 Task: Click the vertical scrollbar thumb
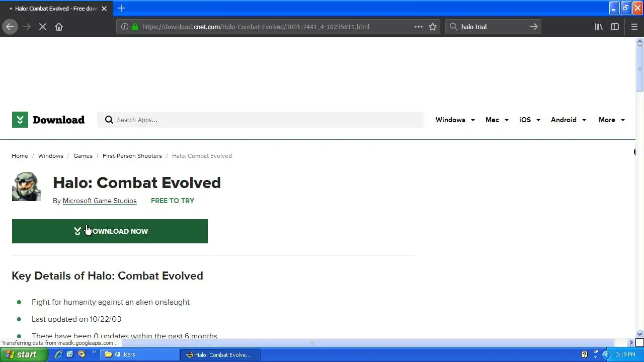[640, 68]
